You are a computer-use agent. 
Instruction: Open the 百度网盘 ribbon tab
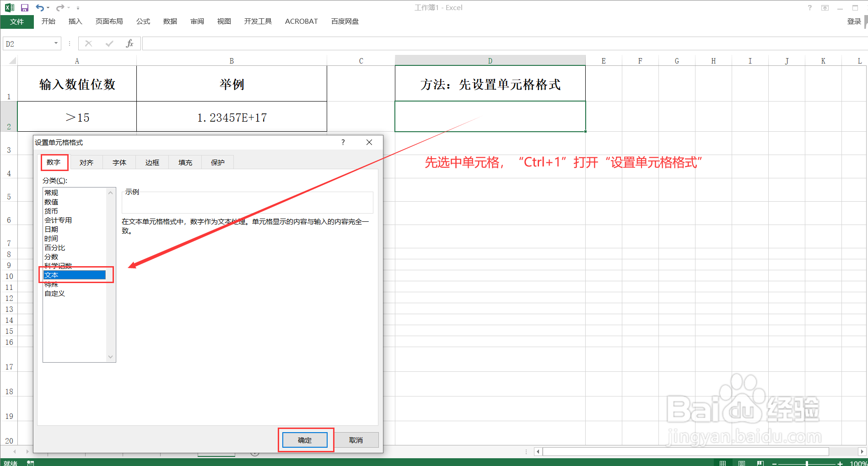pyautogui.click(x=345, y=21)
